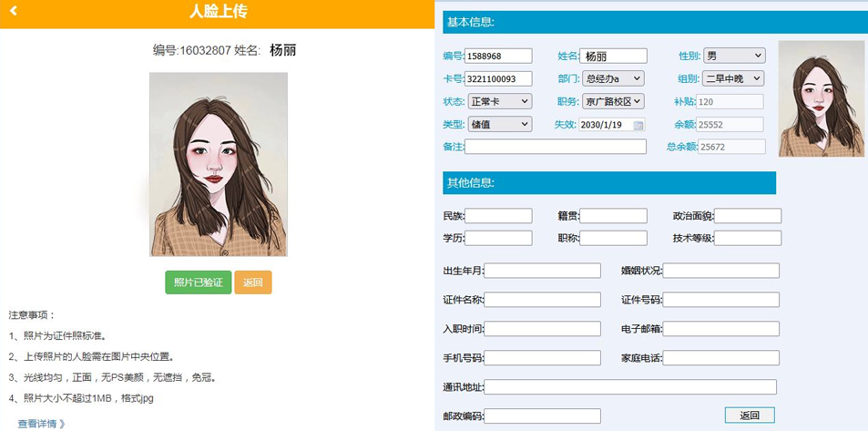868x431 pixels.
Task: Go back using the header arrow icon
Action: (x=14, y=11)
